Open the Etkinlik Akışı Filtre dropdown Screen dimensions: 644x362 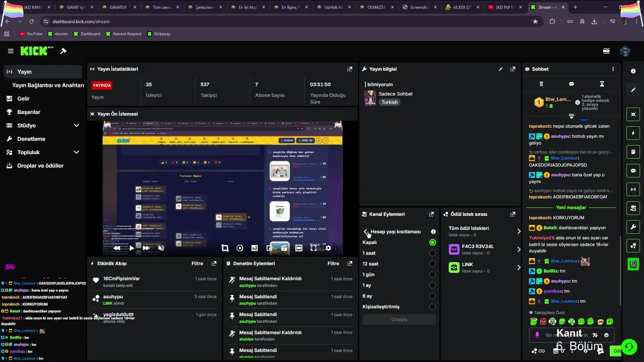click(197, 263)
